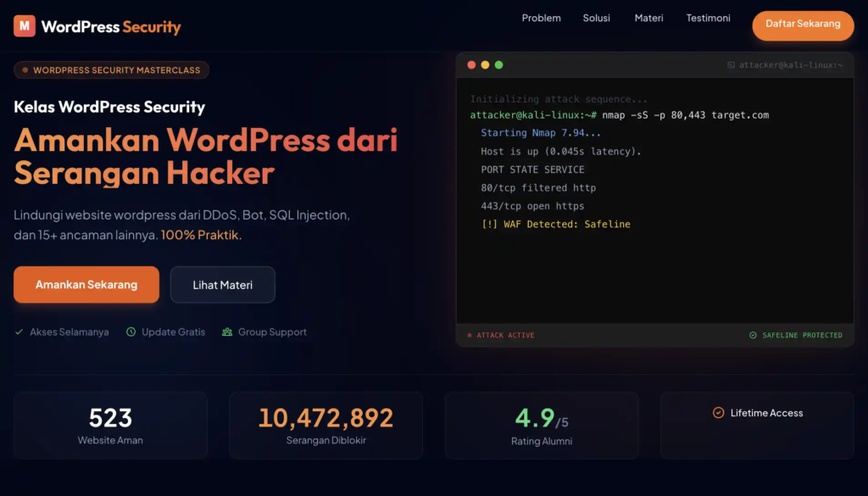Image resolution: width=868 pixels, height=496 pixels.
Task: Open the Solusi navigation link
Action: tap(596, 18)
